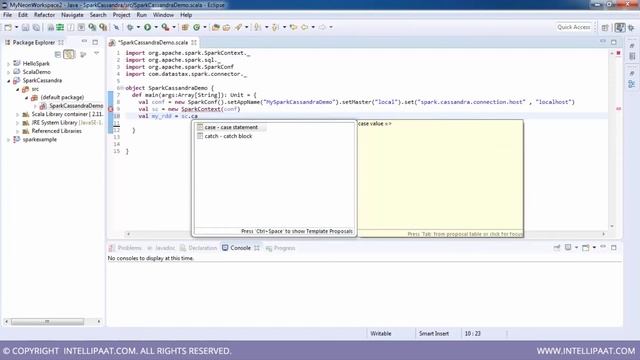Open the Navigate menu
640x360 pixels.
(72, 15)
